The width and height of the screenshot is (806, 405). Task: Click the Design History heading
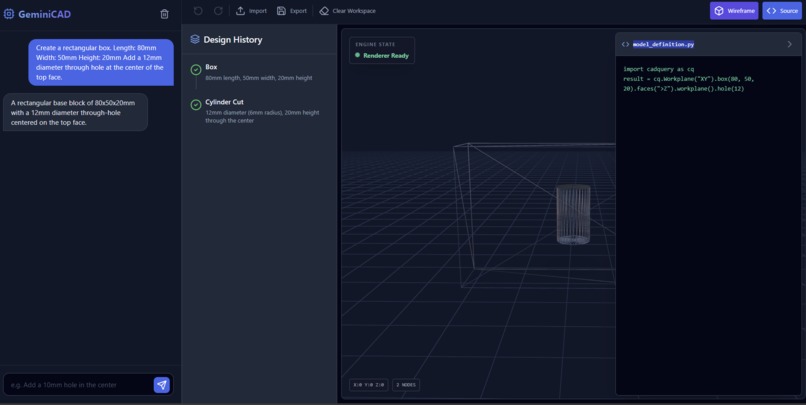(233, 40)
